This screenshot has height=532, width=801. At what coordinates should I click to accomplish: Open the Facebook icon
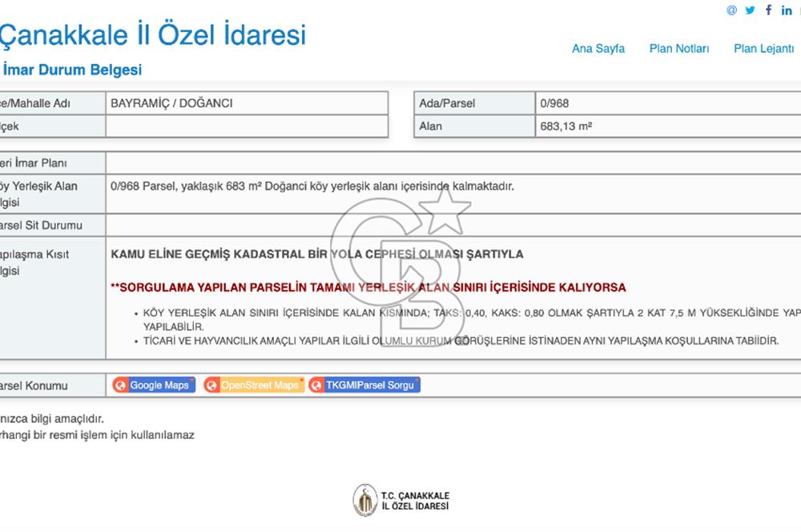[768, 10]
